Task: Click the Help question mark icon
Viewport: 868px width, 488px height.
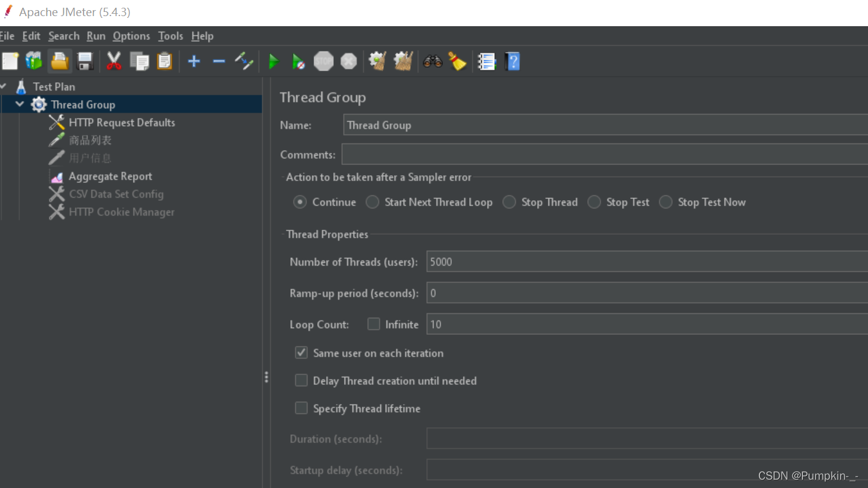Action: (512, 61)
